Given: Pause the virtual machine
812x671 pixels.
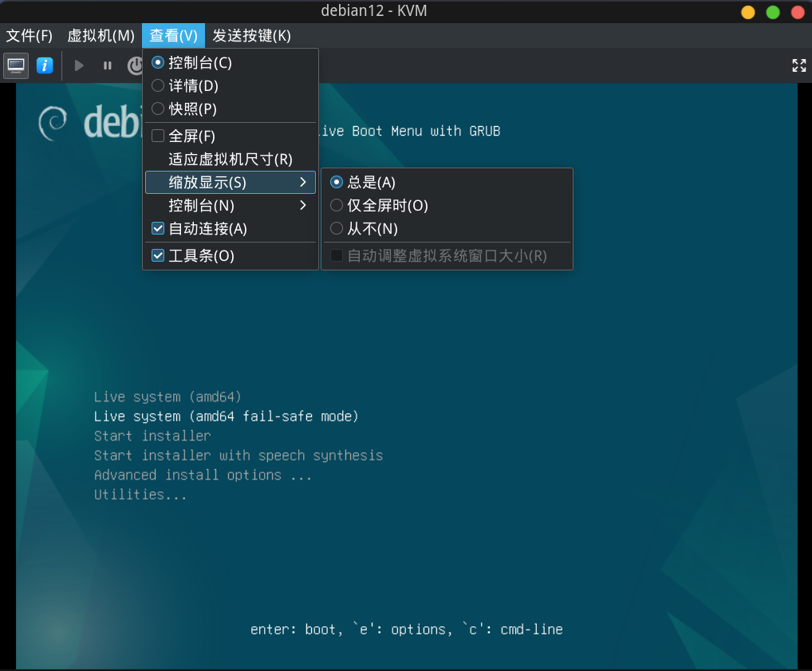Looking at the screenshot, I should click(x=107, y=65).
